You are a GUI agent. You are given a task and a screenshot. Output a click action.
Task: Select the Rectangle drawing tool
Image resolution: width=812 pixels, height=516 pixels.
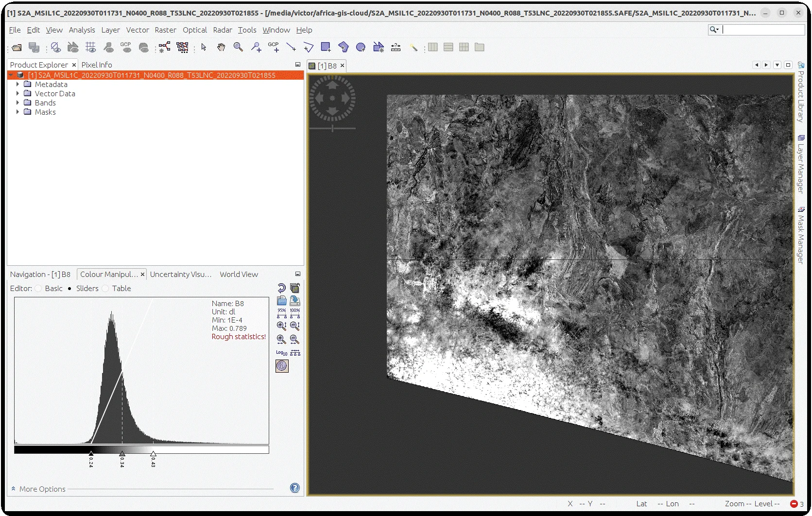(x=325, y=47)
